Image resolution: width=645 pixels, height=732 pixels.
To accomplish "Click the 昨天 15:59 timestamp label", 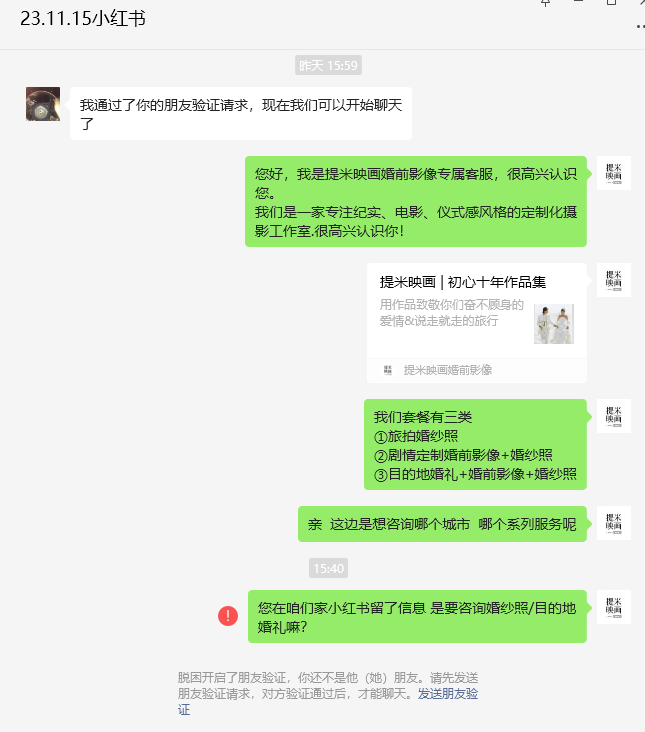I will tap(328, 65).
